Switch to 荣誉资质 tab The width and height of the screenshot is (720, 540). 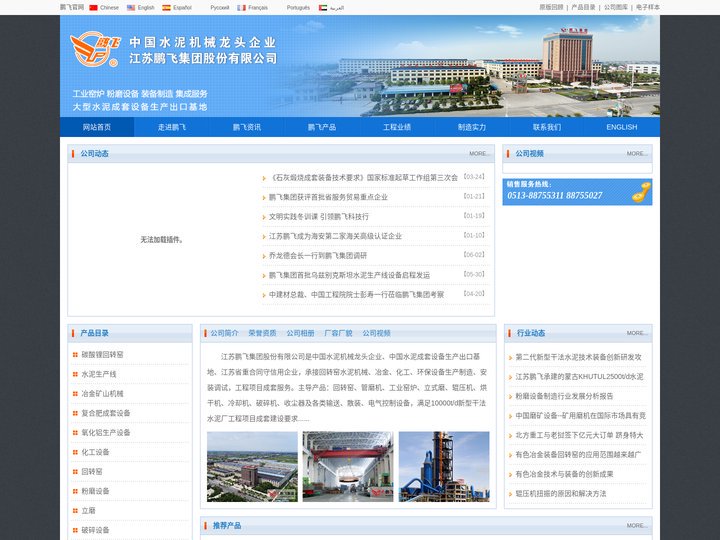tap(263, 333)
